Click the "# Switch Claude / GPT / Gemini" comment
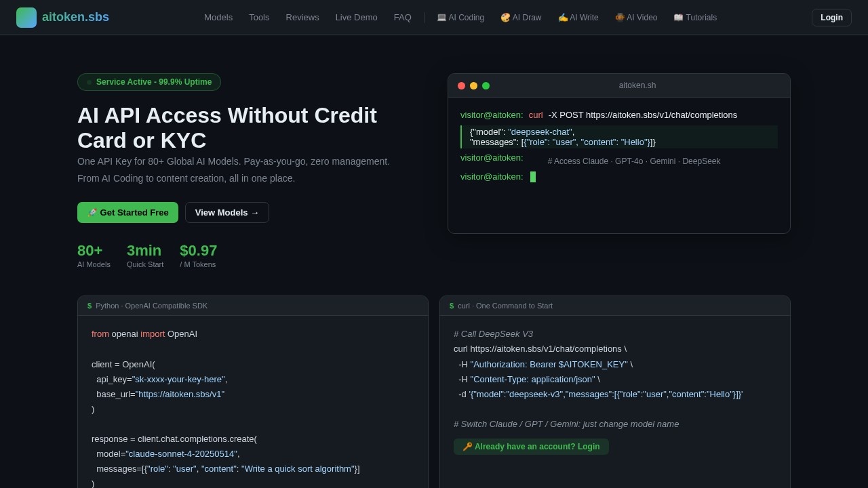The image size is (868, 488). (x=566, y=424)
